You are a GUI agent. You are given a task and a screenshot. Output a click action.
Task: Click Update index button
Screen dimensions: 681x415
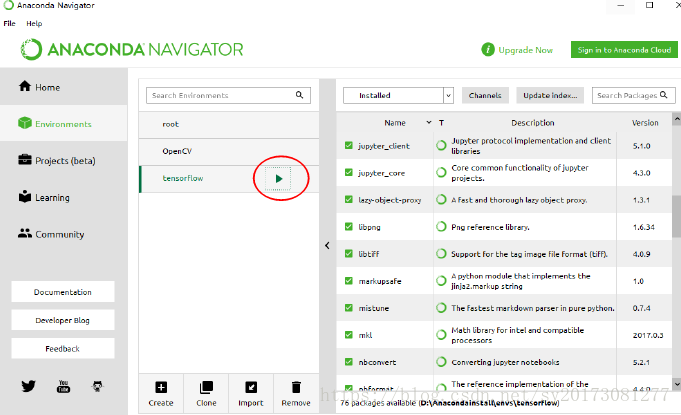pyautogui.click(x=550, y=95)
